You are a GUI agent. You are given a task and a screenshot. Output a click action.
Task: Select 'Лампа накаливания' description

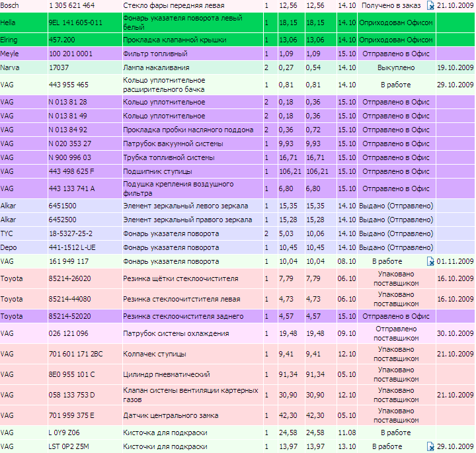click(x=156, y=67)
